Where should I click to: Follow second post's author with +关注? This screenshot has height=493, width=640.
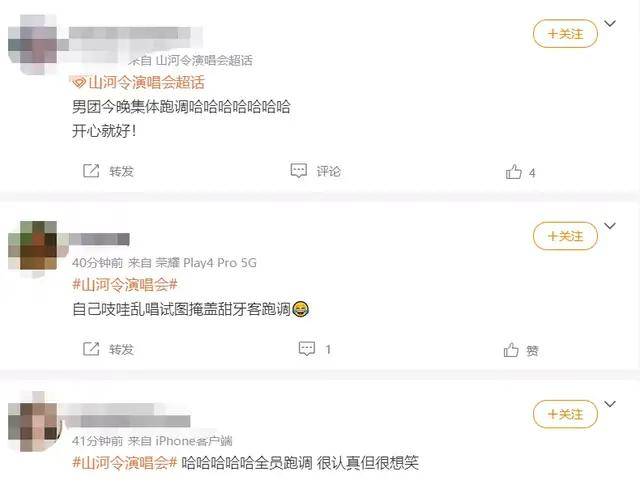coord(565,236)
